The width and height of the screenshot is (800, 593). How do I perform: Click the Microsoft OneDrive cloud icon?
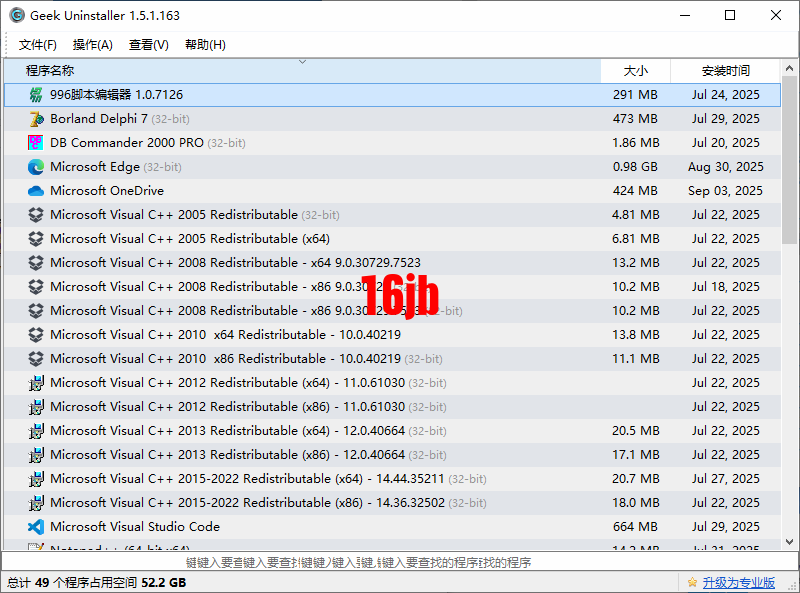[x=36, y=191]
